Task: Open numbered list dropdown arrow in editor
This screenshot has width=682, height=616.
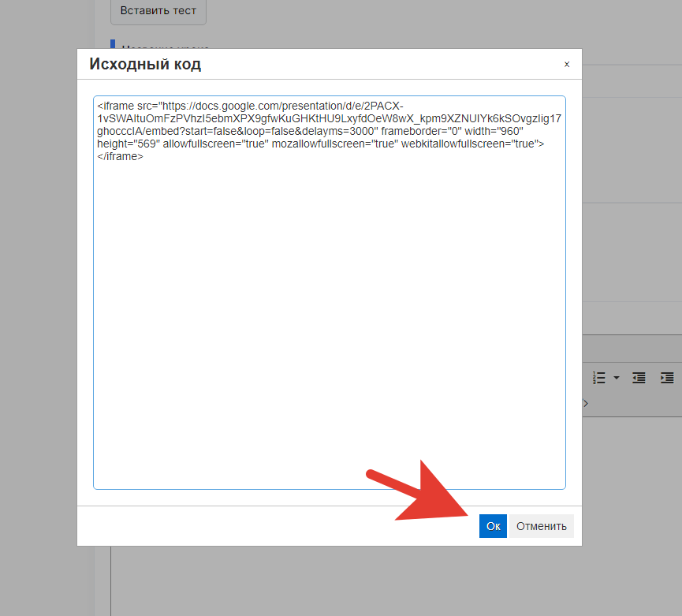Action: (x=616, y=378)
